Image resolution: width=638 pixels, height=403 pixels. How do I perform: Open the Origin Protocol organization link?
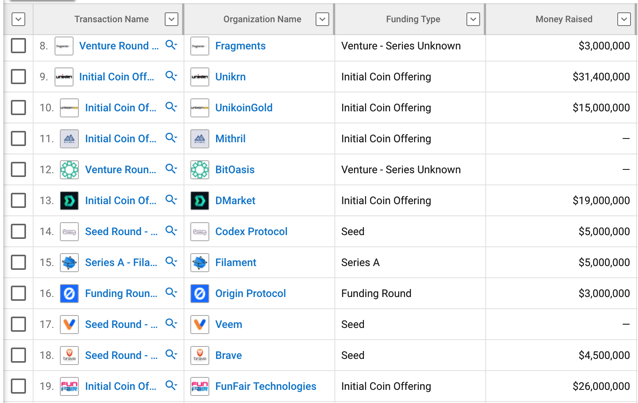click(x=250, y=293)
